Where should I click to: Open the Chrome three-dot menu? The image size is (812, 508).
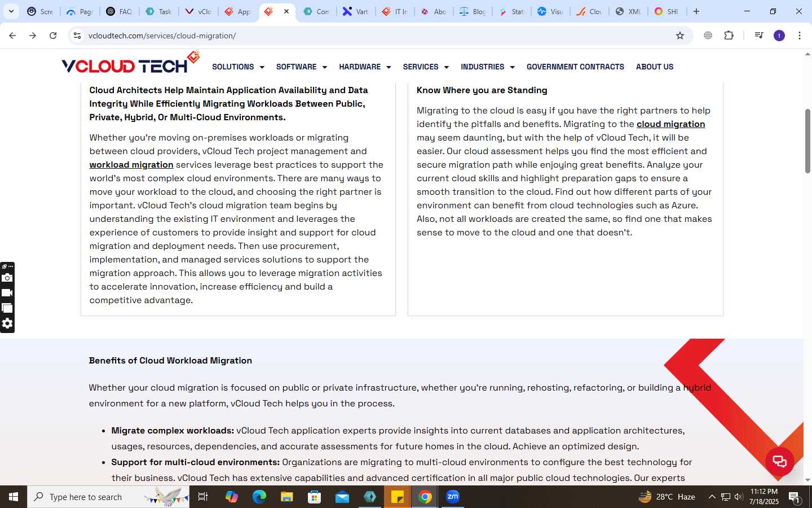tap(800, 36)
